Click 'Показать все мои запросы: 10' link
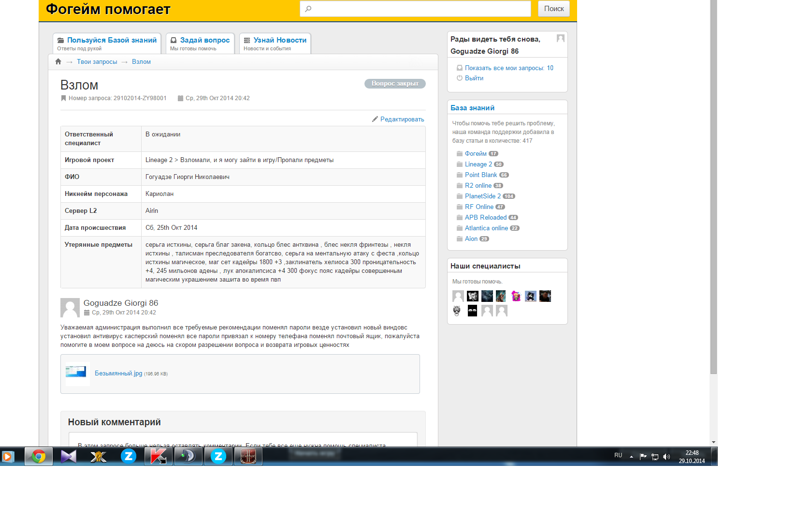The width and height of the screenshot is (812, 508). (x=509, y=68)
